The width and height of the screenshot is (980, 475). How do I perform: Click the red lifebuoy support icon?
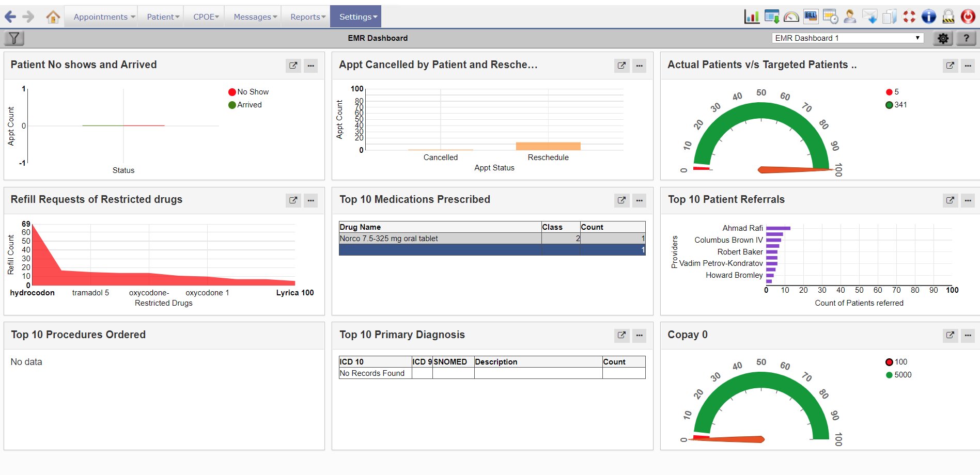tap(909, 17)
